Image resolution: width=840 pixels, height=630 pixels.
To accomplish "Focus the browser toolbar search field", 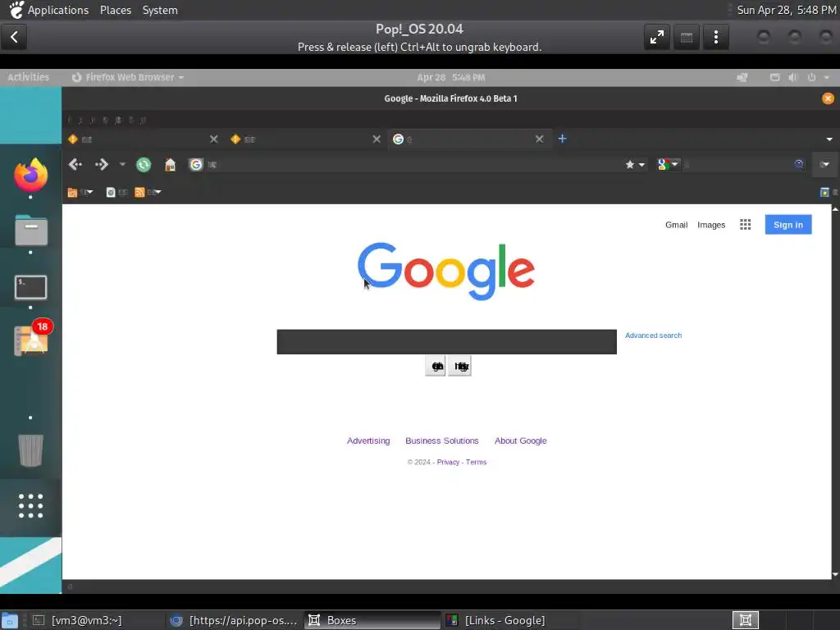I will pos(737,164).
